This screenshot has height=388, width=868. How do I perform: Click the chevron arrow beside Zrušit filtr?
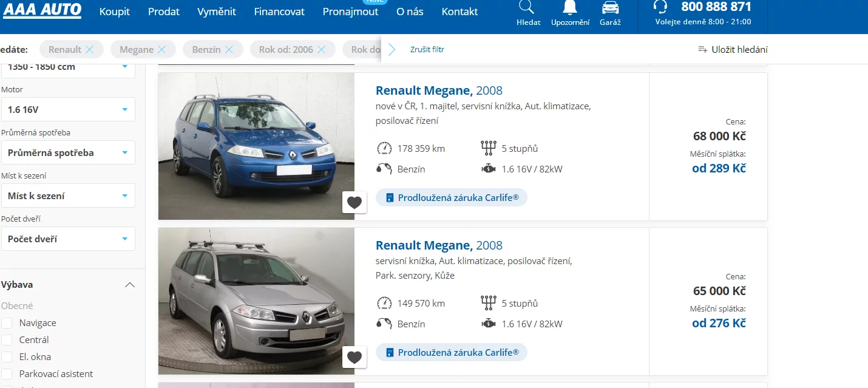coord(392,50)
